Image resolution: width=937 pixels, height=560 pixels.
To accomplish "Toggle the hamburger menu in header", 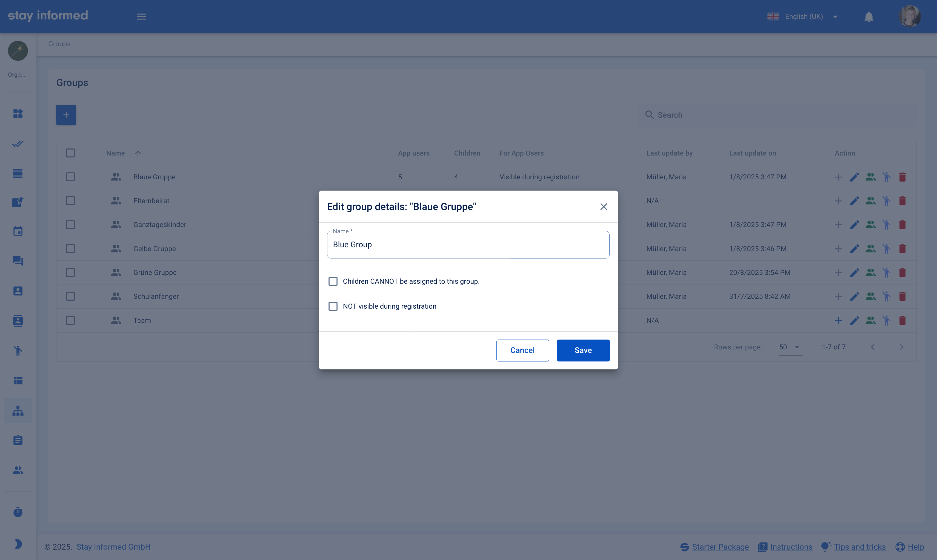I will (141, 17).
